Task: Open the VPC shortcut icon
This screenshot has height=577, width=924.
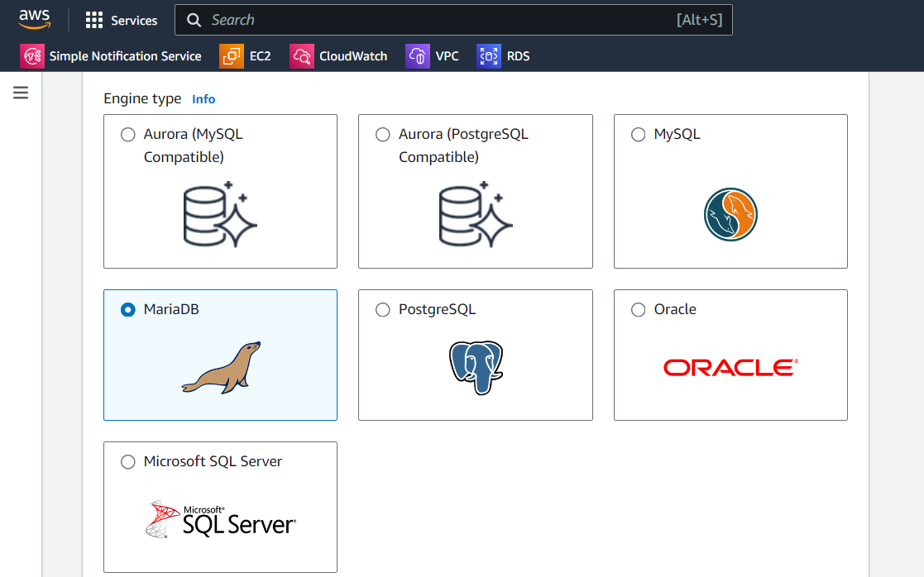Action: click(x=417, y=56)
